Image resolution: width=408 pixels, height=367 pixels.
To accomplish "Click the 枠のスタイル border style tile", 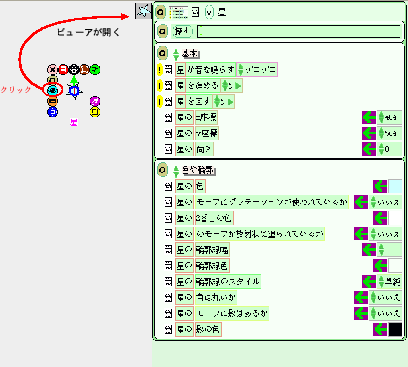I will pos(228,282).
